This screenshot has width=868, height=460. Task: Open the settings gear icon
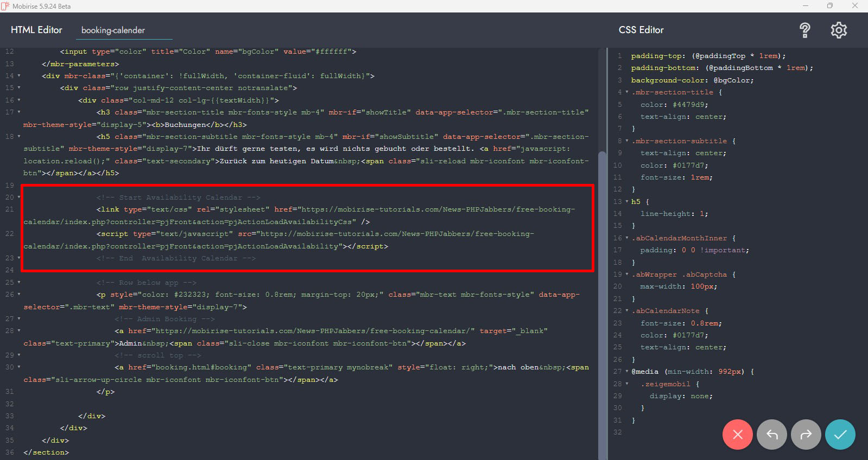(839, 30)
